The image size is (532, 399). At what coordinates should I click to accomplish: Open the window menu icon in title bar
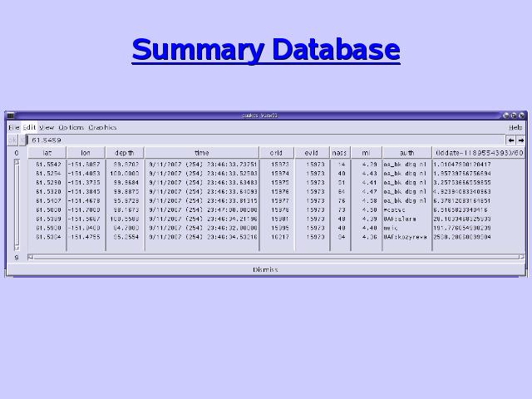click(11, 116)
